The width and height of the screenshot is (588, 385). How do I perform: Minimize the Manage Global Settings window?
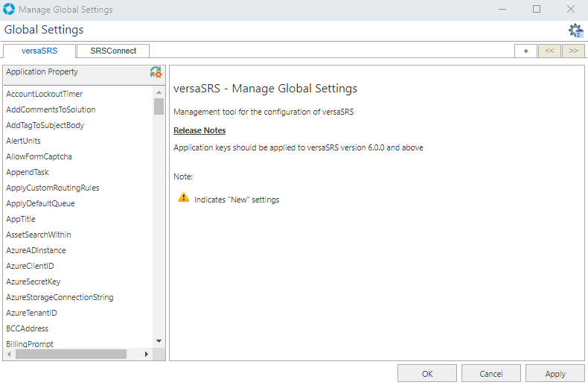pos(502,9)
